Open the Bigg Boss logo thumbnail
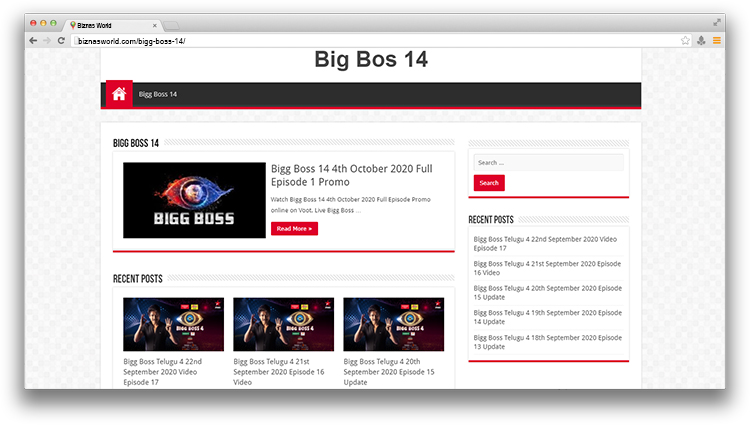The width and height of the screenshot is (750, 425). point(194,200)
